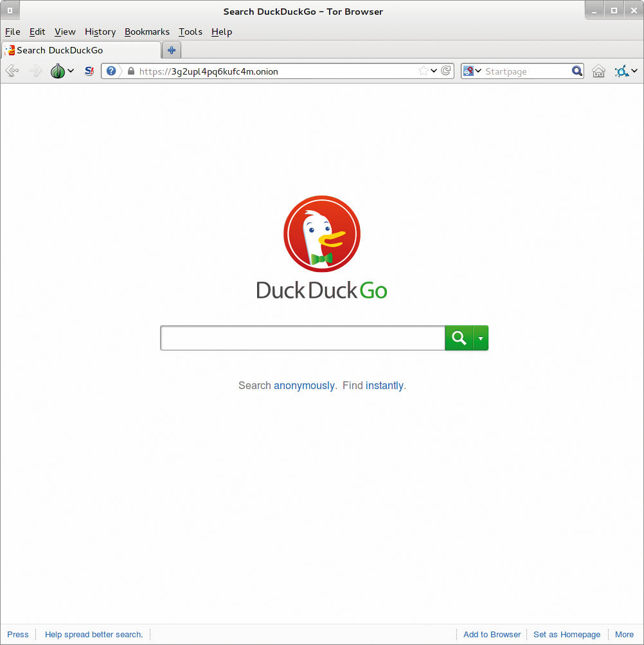
Task: Click the magnifier in Startpage search box
Action: [577, 71]
